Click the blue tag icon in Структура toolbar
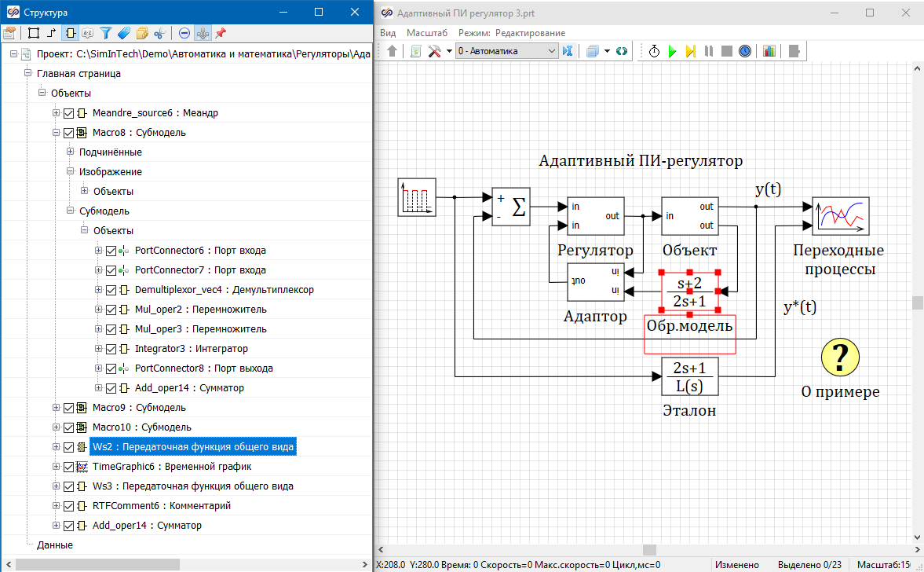 [123, 33]
